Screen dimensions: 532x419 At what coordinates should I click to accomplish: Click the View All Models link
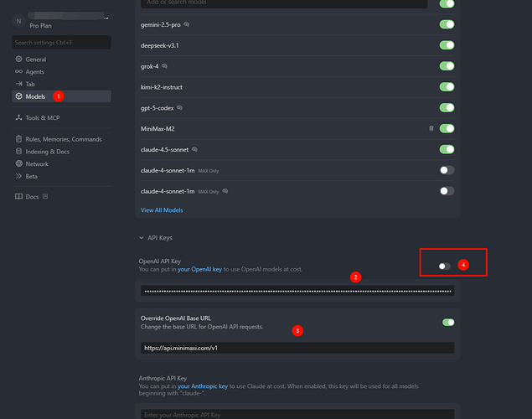pyautogui.click(x=162, y=210)
